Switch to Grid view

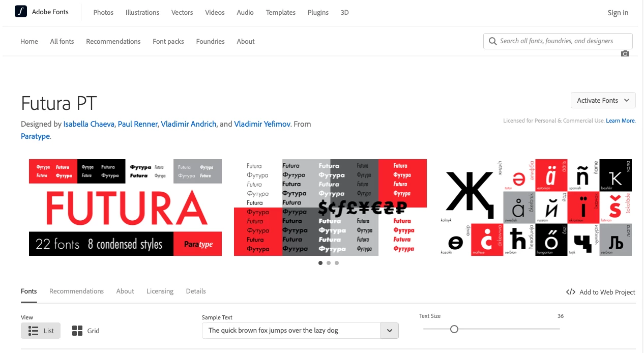pos(85,331)
